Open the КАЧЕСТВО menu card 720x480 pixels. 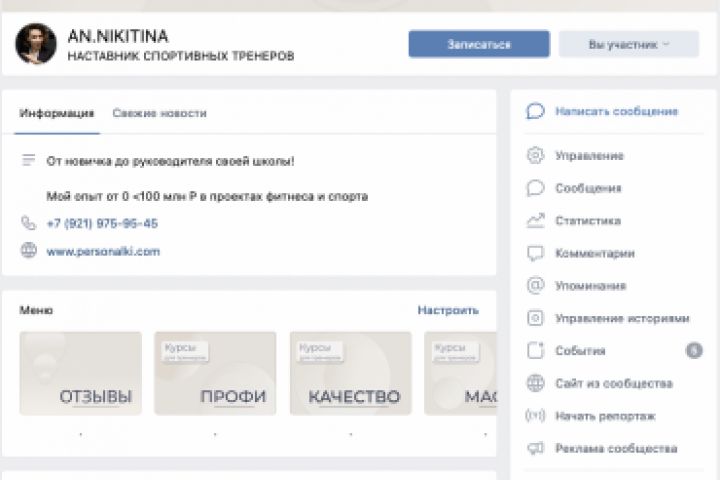351,373
